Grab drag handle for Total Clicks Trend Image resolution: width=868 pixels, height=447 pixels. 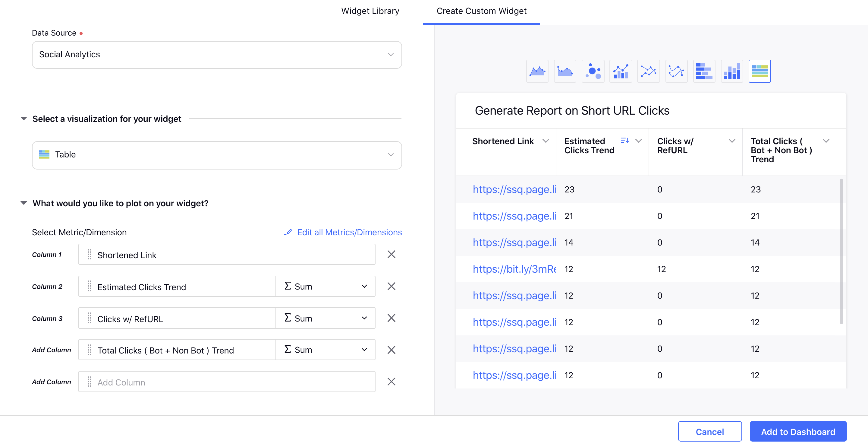click(89, 350)
